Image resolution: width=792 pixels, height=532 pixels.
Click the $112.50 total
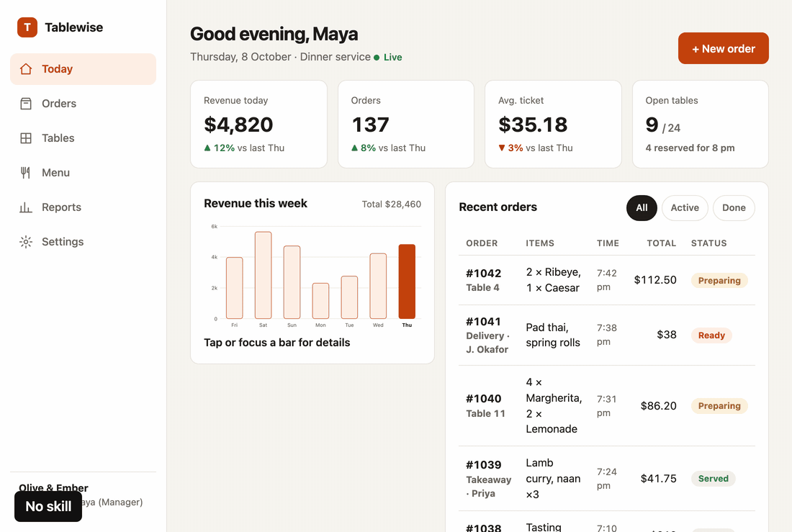click(x=655, y=280)
